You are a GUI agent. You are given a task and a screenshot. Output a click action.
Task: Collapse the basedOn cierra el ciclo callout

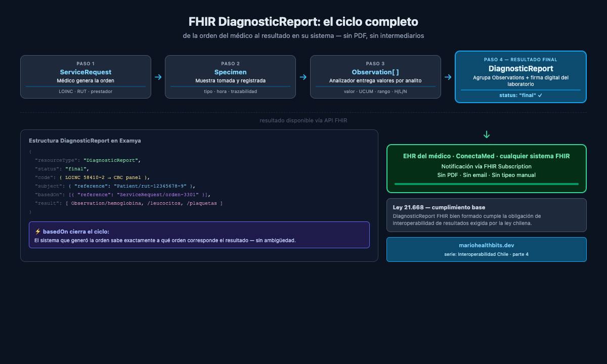click(199, 235)
